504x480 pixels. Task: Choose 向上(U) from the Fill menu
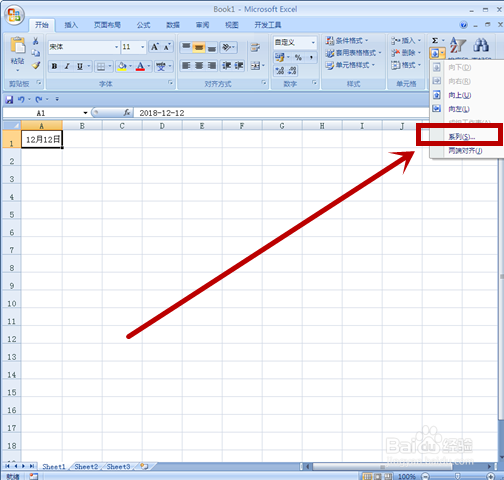467,95
